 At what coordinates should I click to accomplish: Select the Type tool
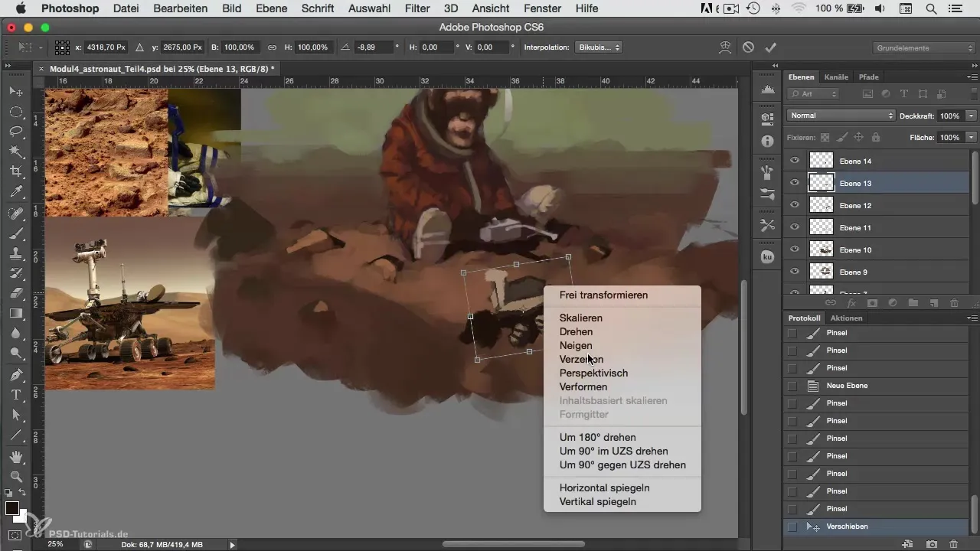coord(15,395)
